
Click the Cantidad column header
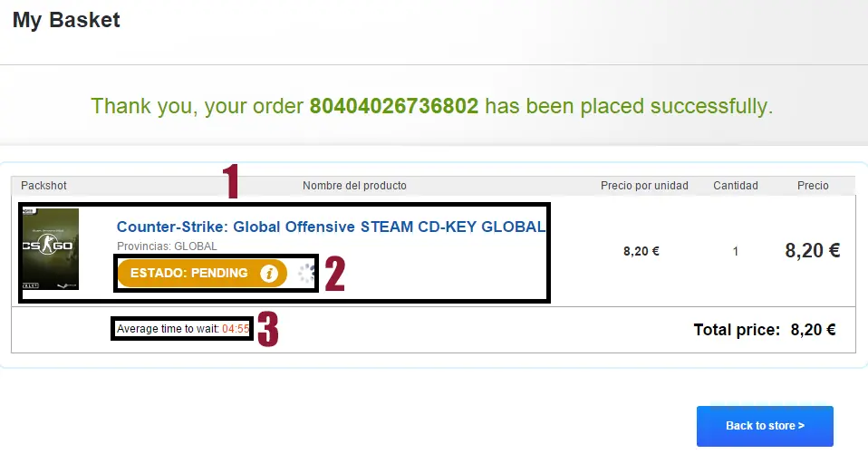tap(735, 186)
